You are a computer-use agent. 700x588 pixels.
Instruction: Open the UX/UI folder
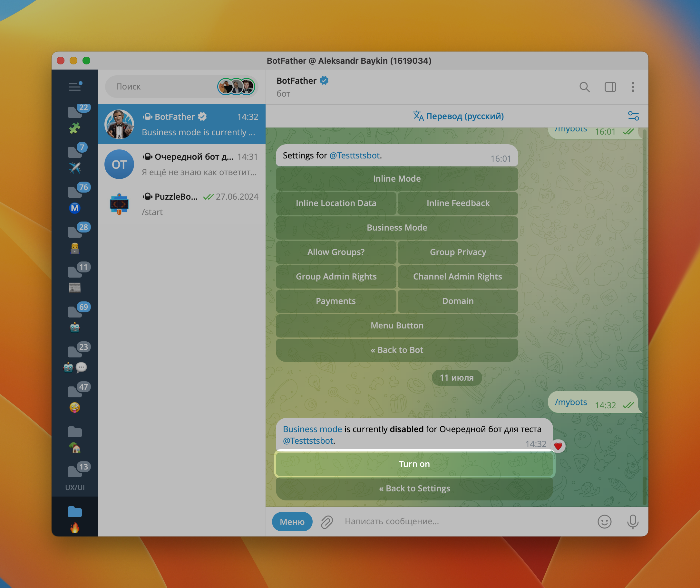coord(75,477)
